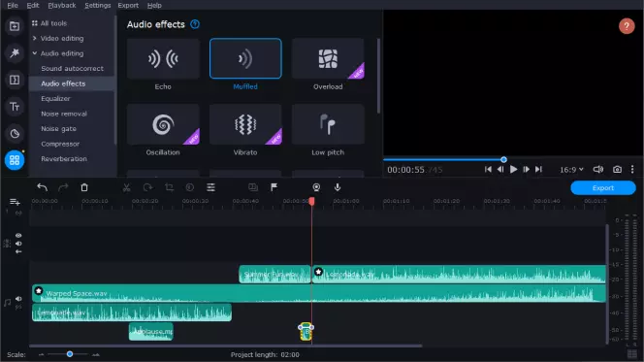The height and width of the screenshot is (362, 644).
Task: Open the Playback menu
Action: point(62,6)
